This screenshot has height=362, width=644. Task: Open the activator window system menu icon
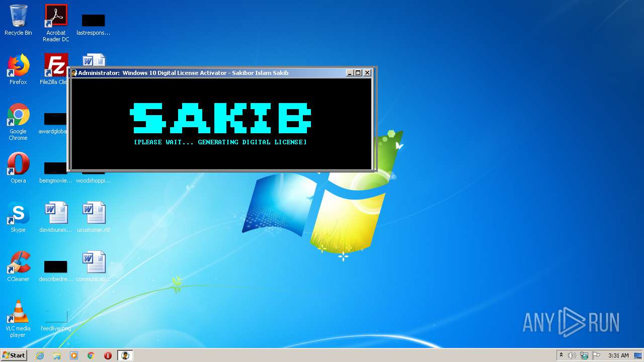point(74,73)
